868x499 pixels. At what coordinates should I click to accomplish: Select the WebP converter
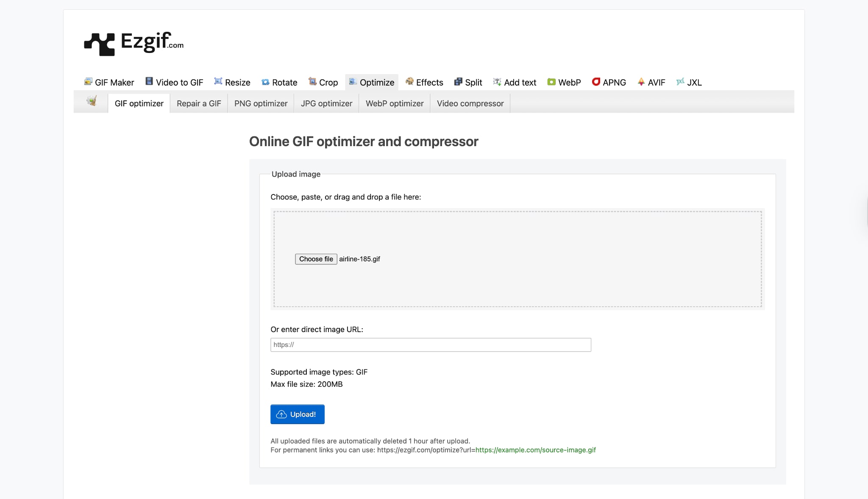tap(565, 82)
